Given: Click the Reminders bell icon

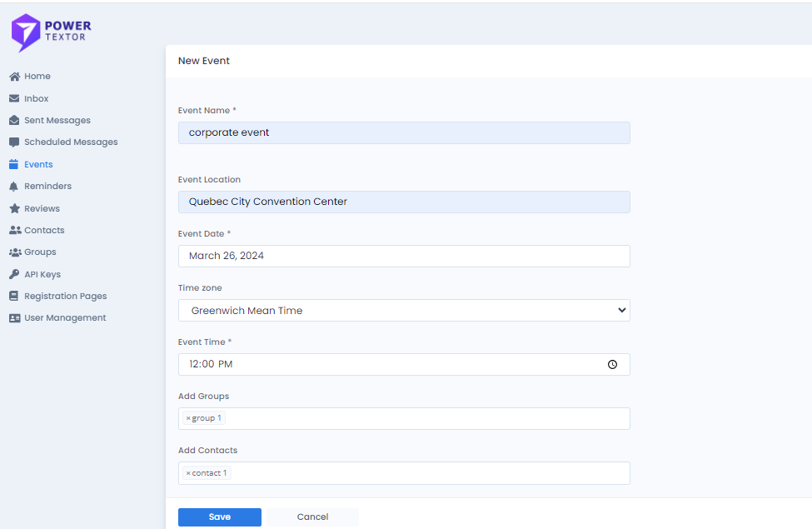Looking at the screenshot, I should pos(14,187).
